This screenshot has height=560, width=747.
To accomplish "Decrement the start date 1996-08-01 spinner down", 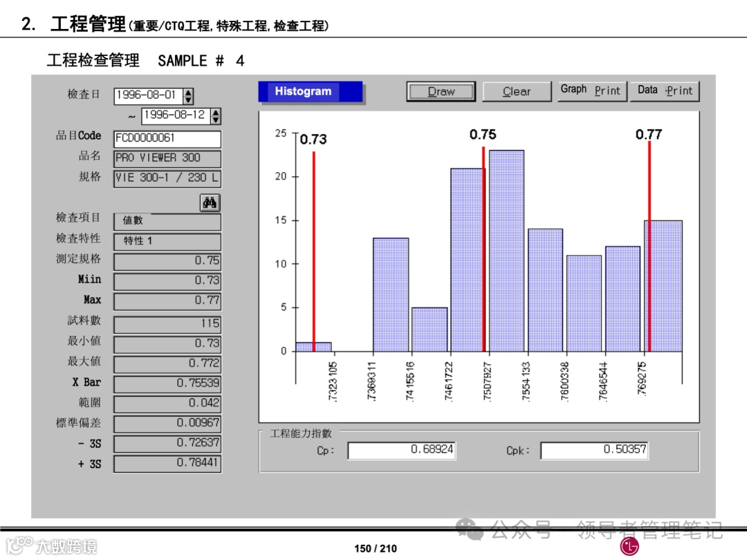I will pyautogui.click(x=189, y=100).
